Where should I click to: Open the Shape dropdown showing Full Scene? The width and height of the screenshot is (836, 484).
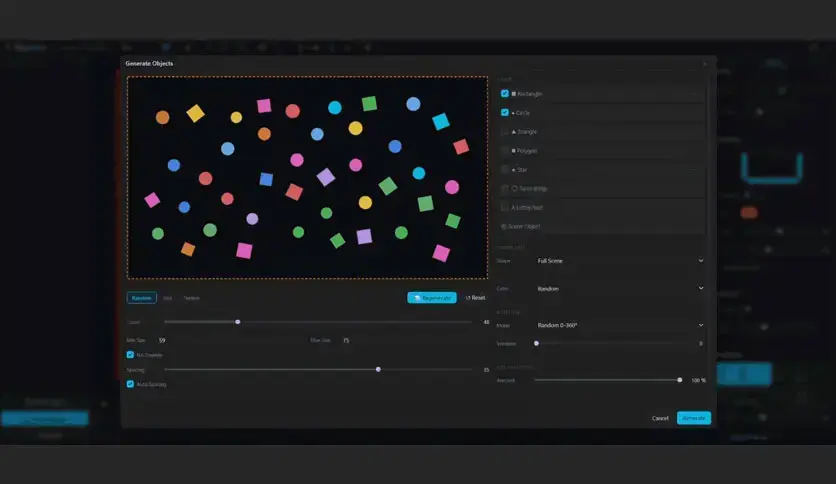point(620,261)
